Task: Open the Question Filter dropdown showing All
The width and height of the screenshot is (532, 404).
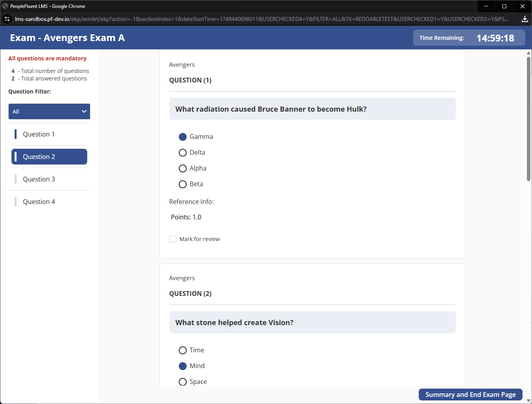Action: [49, 112]
